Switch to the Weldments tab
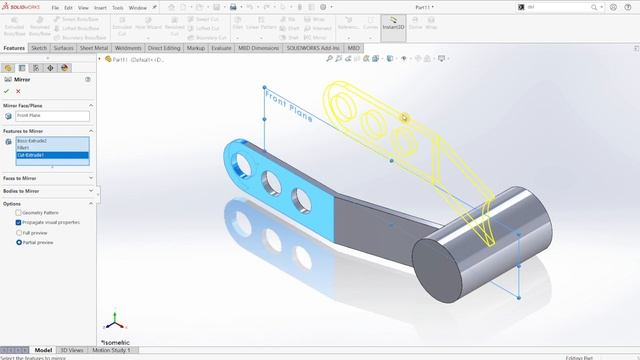The height and width of the screenshot is (360, 640). click(x=128, y=48)
